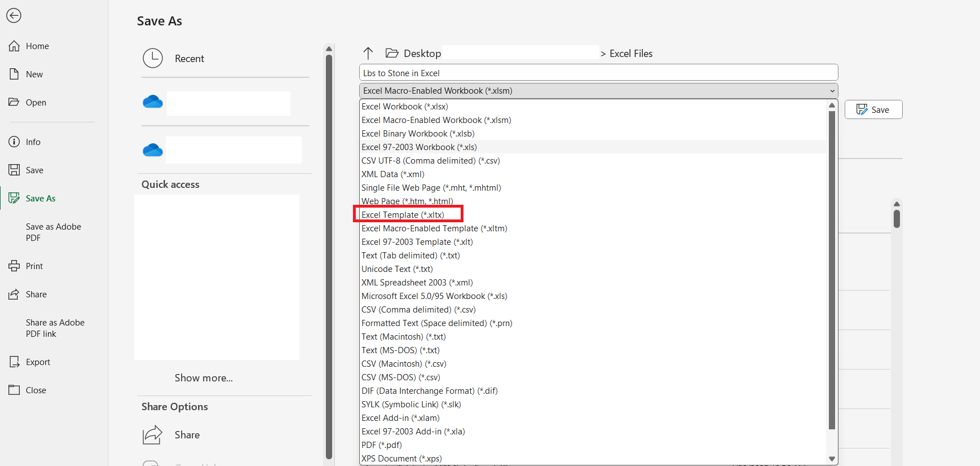Pick CSV (Comma delimited) (*.csv)
The height and width of the screenshot is (466, 980).
click(x=593, y=310)
